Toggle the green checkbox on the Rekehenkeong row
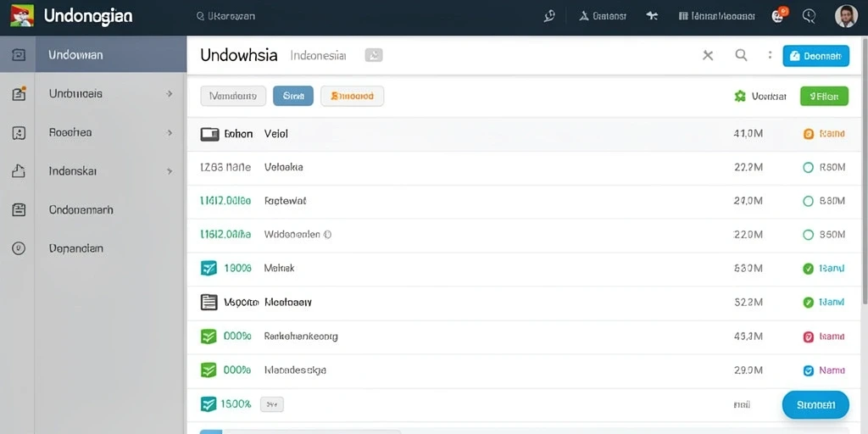This screenshot has height=434, width=868. (209, 336)
